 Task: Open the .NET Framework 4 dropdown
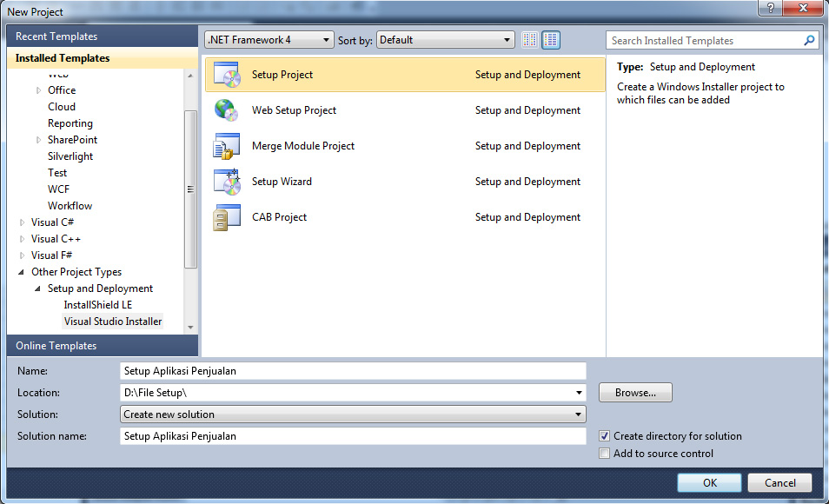[x=269, y=40]
